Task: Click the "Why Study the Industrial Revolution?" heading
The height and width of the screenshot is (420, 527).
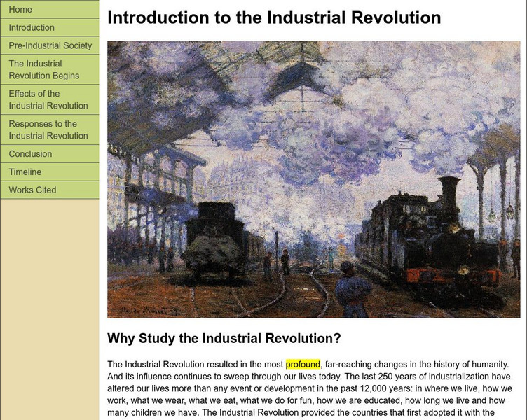Action: click(x=224, y=338)
